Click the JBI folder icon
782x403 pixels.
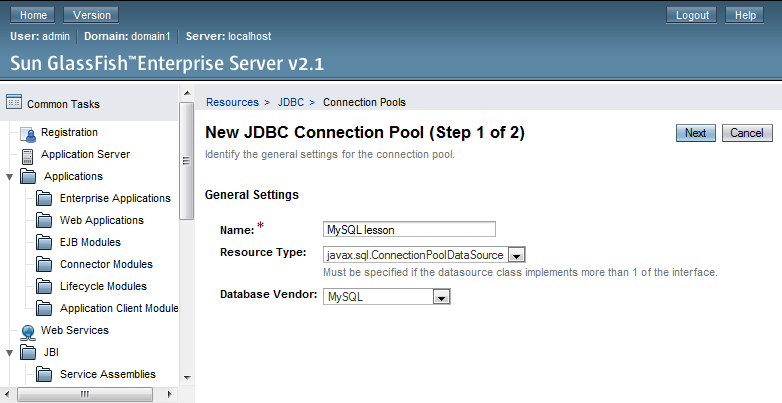pyautogui.click(x=28, y=352)
